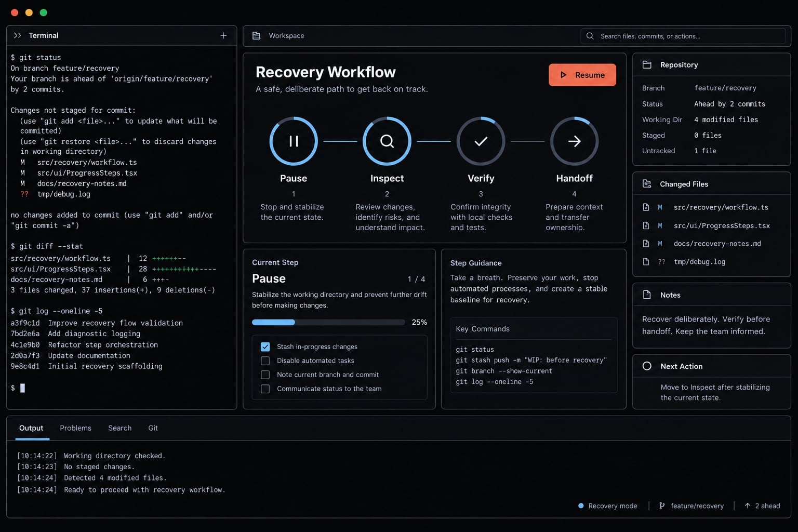Add a new terminal with plus icon
This screenshot has width=798, height=532.
click(x=223, y=35)
